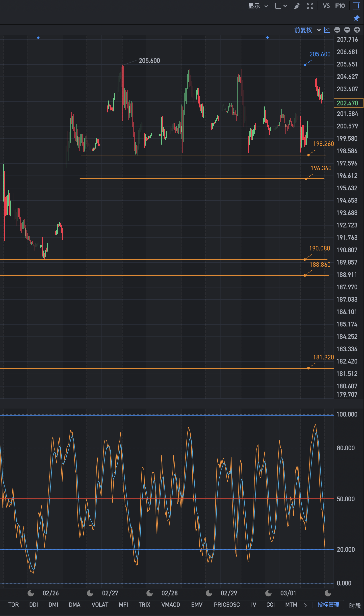The image size is (364, 616).
Task: Switch to the MTM indicator tab
Action: [291, 605]
